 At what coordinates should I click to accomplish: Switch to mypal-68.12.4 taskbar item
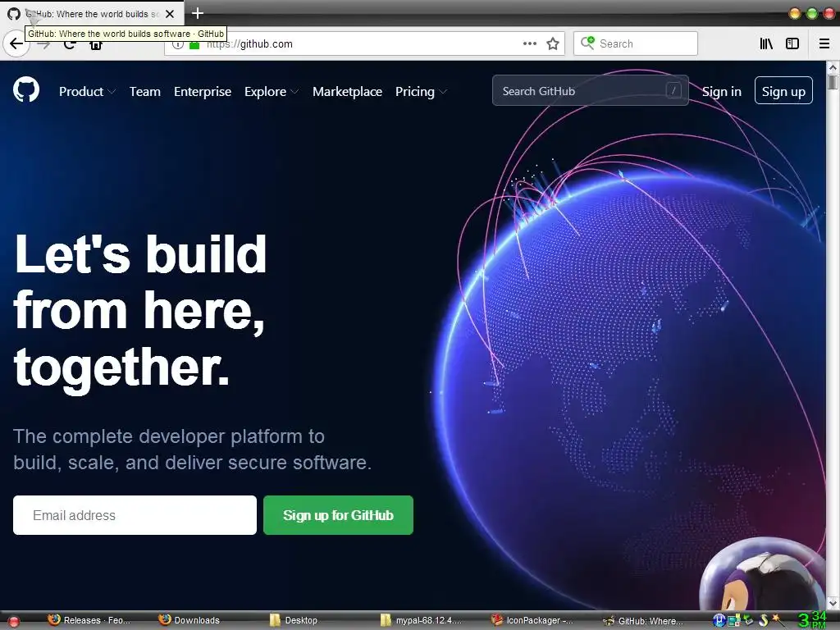[x=421, y=620]
